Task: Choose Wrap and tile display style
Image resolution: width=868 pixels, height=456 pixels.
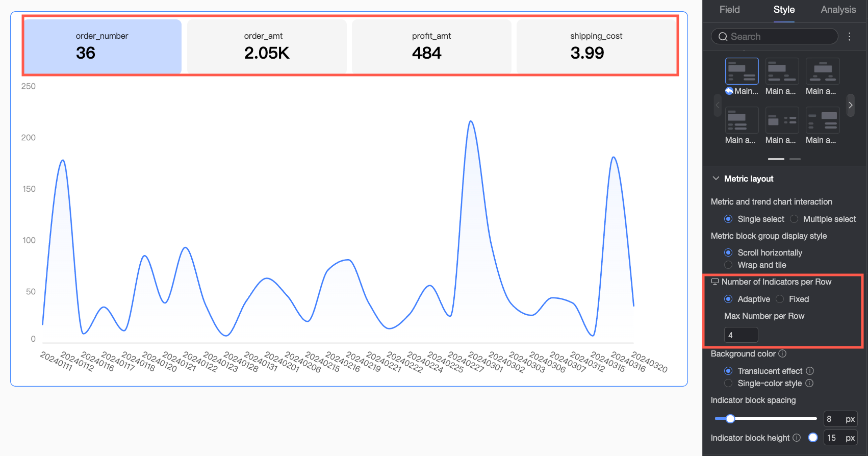Action: pyautogui.click(x=728, y=265)
